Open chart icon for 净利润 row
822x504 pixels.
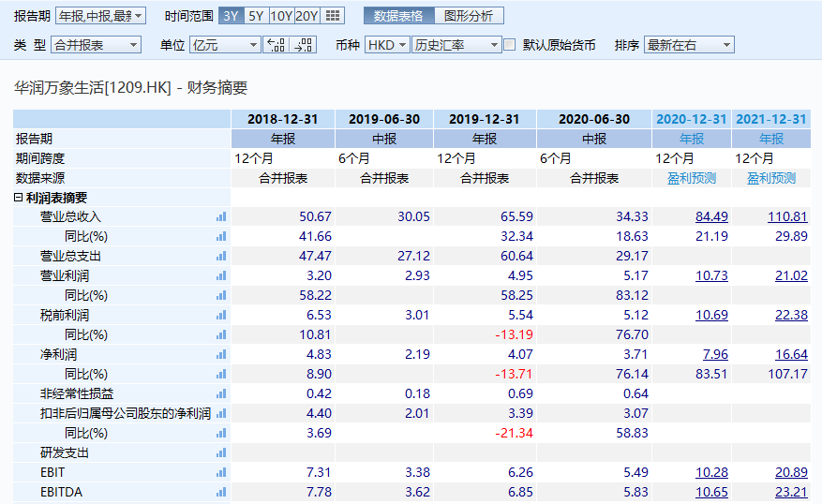(x=221, y=354)
